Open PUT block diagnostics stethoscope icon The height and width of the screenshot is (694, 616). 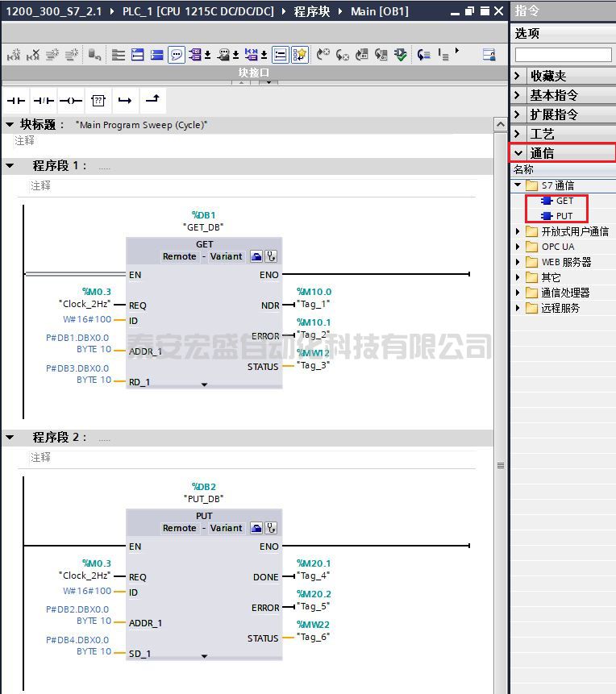coord(271,528)
